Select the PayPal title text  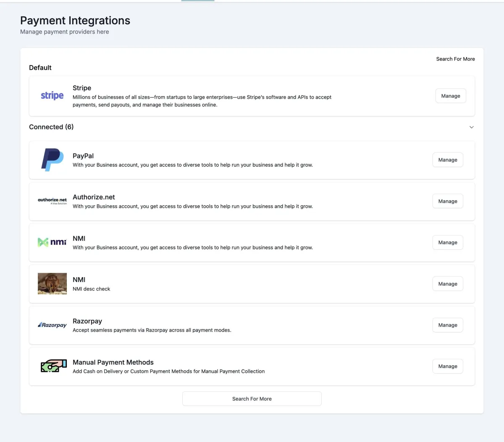coord(83,156)
